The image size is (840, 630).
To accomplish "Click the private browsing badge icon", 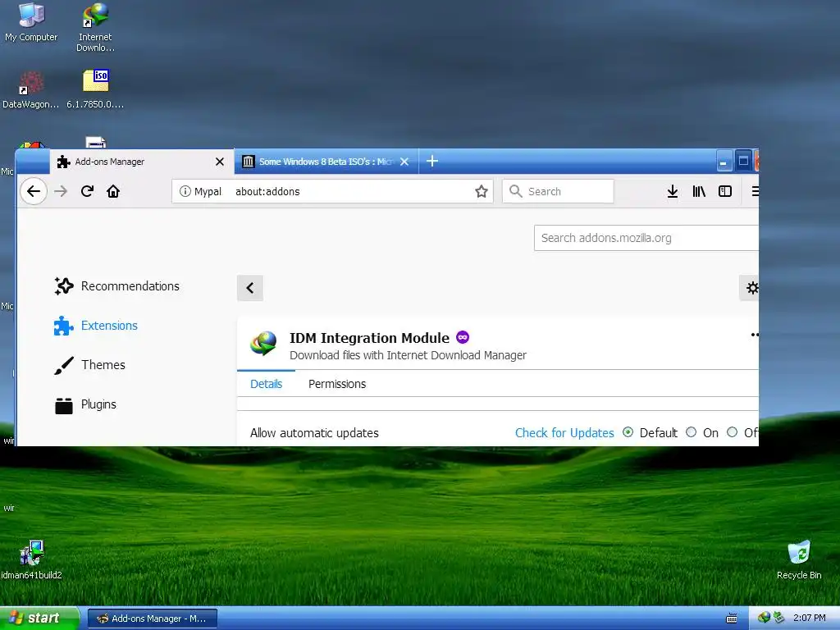I will tap(463, 337).
